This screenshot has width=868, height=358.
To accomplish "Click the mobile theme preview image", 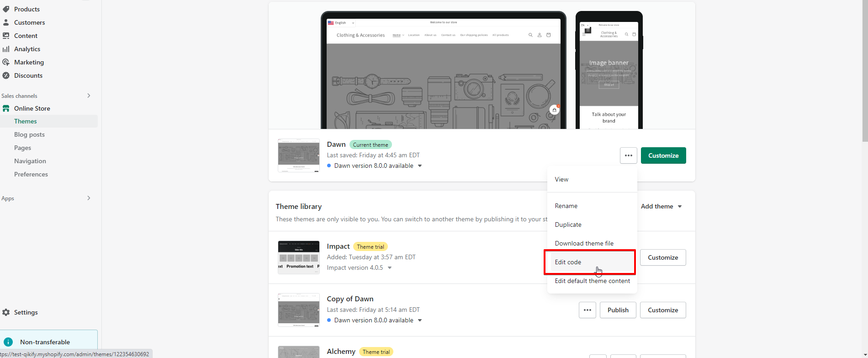I will tap(609, 70).
